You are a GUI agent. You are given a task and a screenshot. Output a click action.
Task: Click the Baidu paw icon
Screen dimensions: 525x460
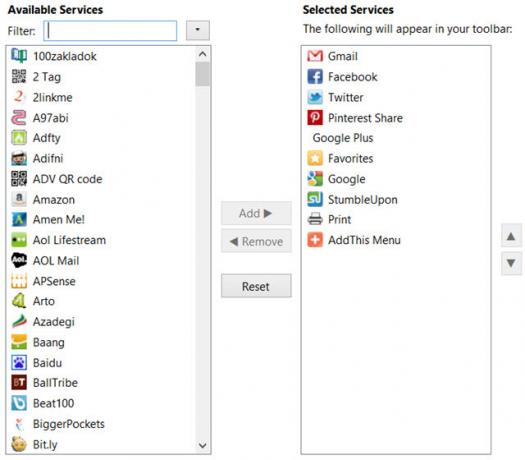tap(19, 363)
